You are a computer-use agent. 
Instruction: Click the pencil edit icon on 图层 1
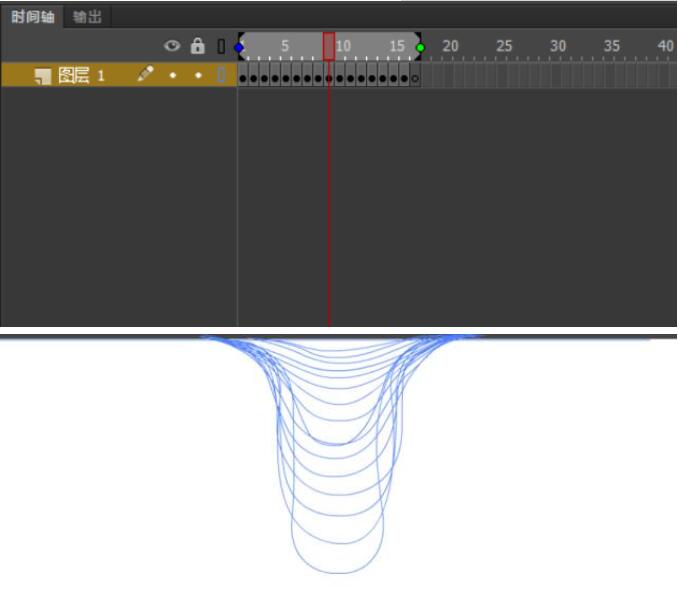145,73
